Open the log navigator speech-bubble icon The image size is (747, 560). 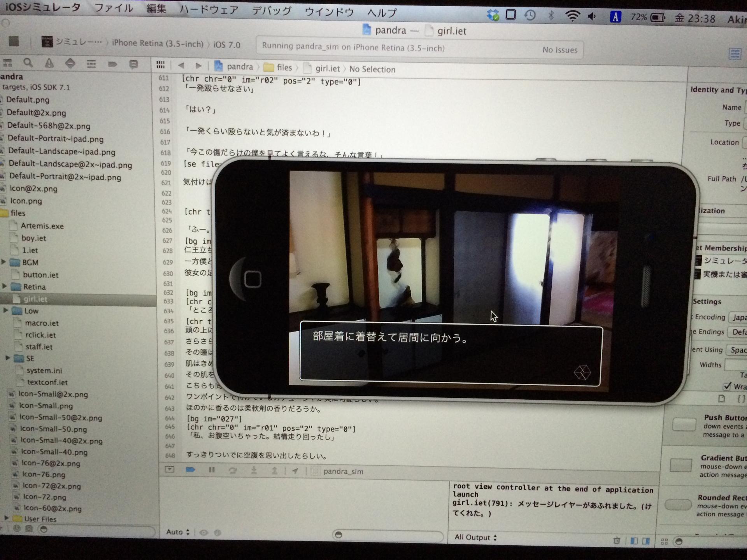pyautogui.click(x=133, y=65)
